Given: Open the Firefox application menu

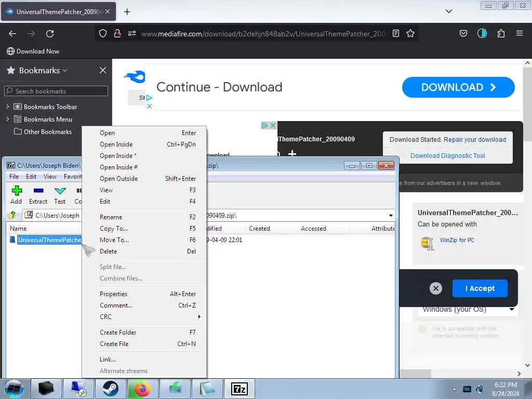Looking at the screenshot, I should [520, 33].
